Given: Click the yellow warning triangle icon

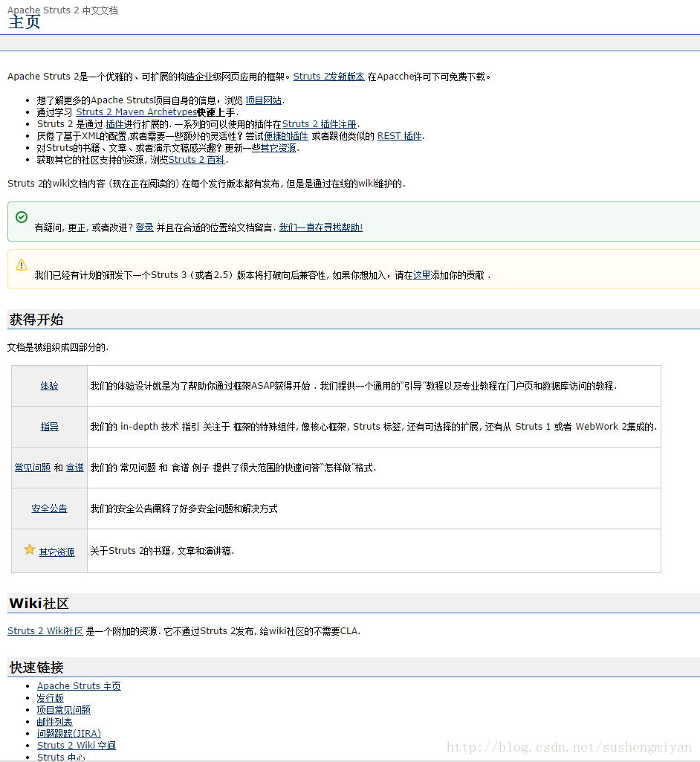Looking at the screenshot, I should (x=22, y=265).
